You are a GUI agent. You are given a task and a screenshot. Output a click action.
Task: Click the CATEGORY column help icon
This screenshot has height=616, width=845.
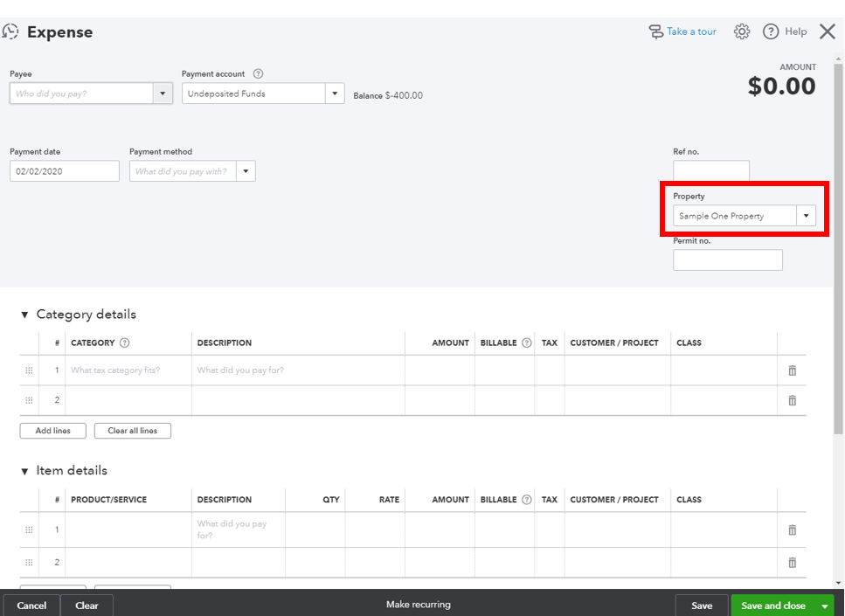[124, 343]
